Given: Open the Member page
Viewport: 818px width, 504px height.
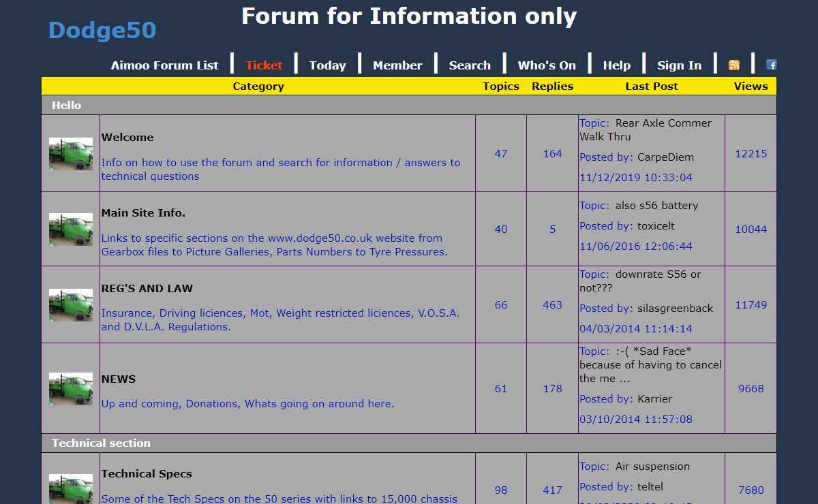Looking at the screenshot, I should pos(397,65).
